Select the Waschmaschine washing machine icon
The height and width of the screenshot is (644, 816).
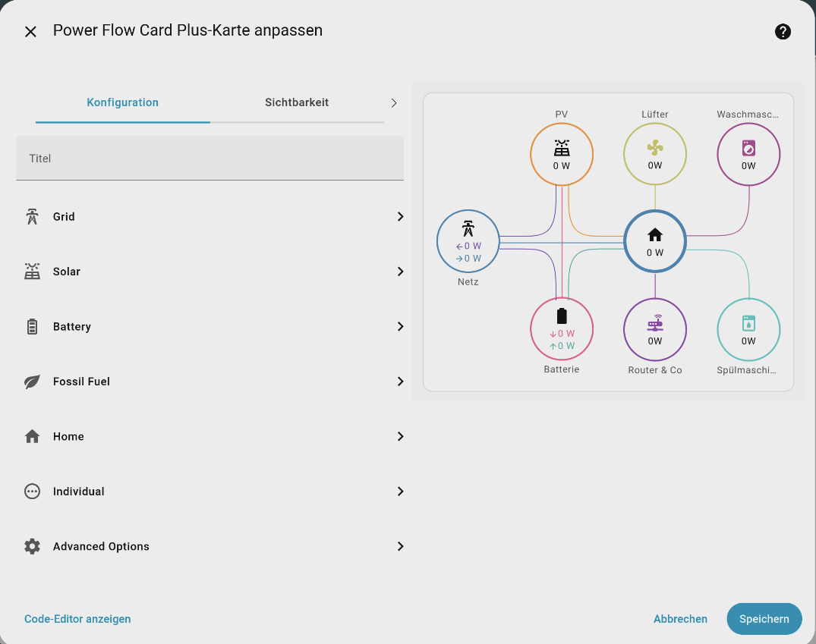pos(748,148)
